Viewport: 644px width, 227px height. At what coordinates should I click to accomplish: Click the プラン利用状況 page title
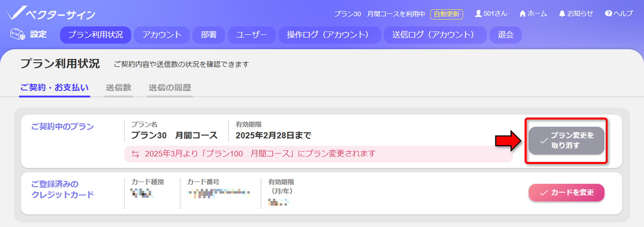click(60, 63)
